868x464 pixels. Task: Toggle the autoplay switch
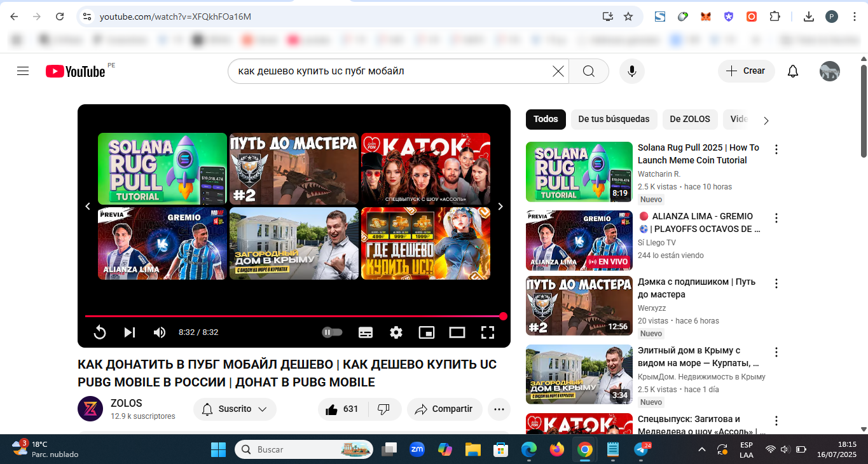click(x=332, y=332)
